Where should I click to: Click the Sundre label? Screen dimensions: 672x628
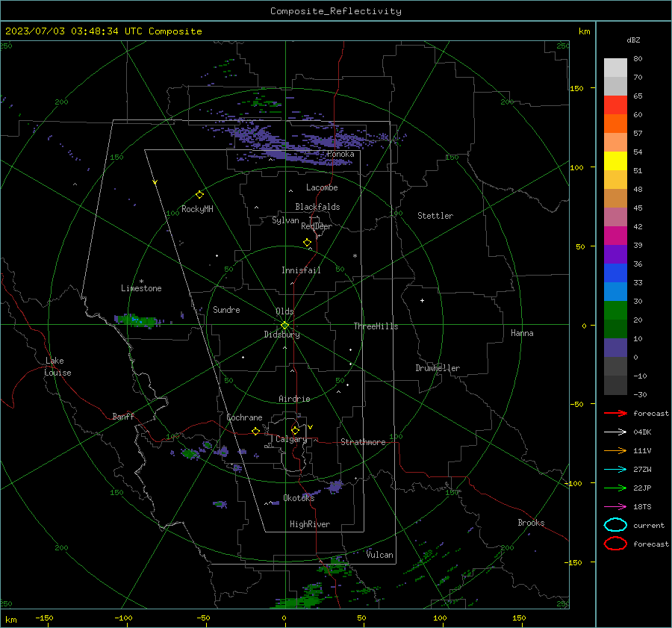click(226, 309)
